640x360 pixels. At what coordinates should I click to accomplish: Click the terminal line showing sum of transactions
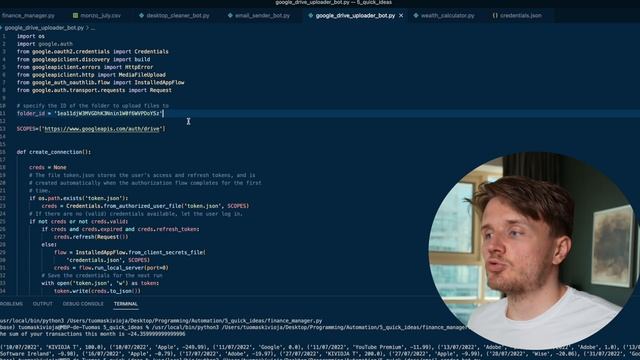tap(93, 334)
